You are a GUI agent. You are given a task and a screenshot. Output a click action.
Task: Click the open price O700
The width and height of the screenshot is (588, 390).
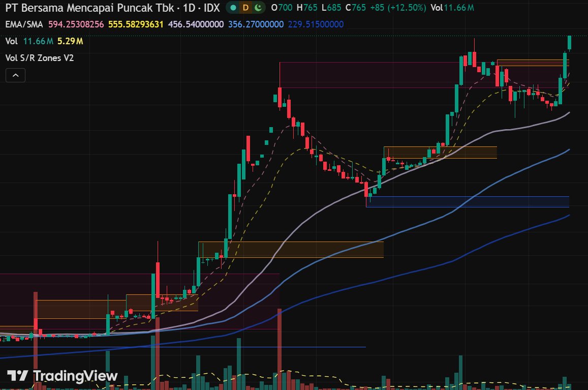pyautogui.click(x=282, y=8)
